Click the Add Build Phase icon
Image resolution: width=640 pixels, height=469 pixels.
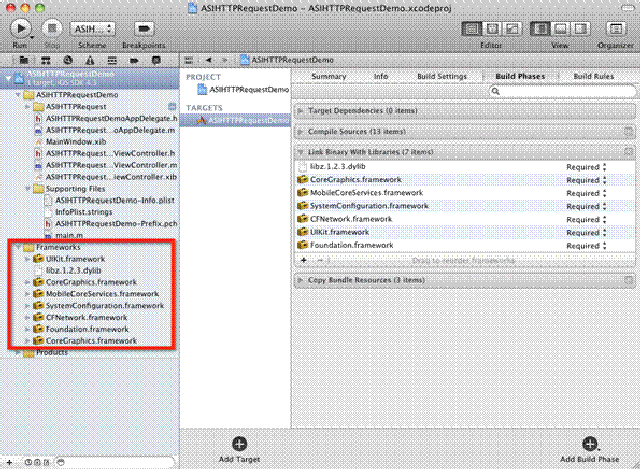pyautogui.click(x=589, y=443)
